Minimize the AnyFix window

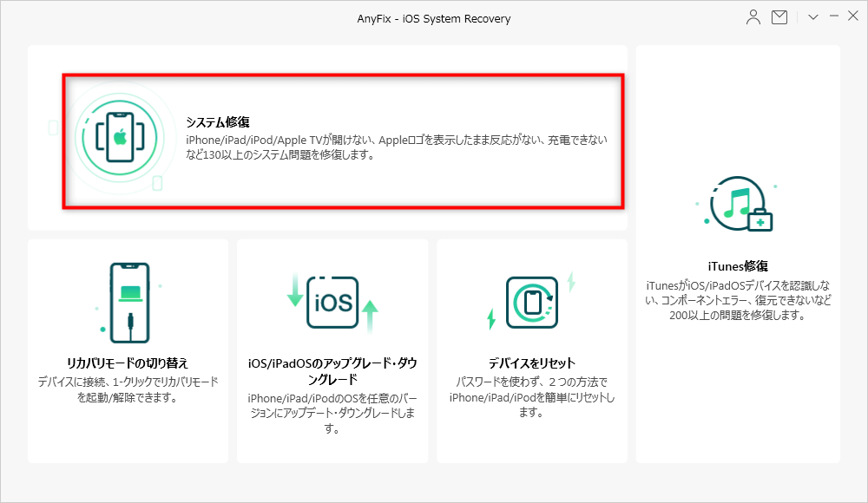pyautogui.click(x=833, y=16)
